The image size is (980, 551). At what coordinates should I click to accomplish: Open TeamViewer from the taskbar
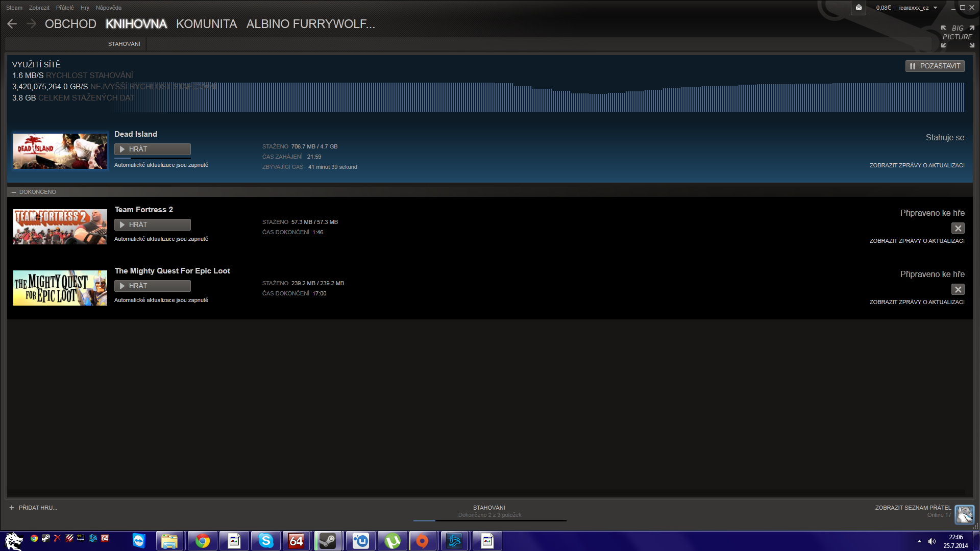[x=139, y=541]
